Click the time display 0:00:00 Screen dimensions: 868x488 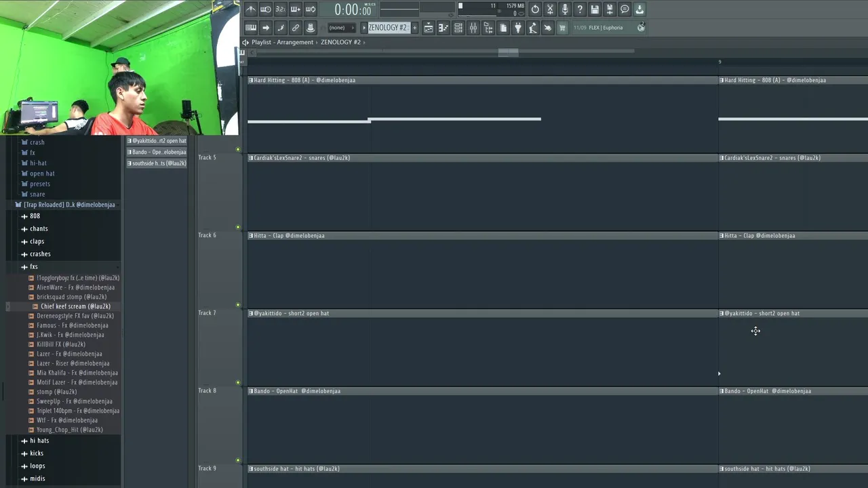(353, 10)
